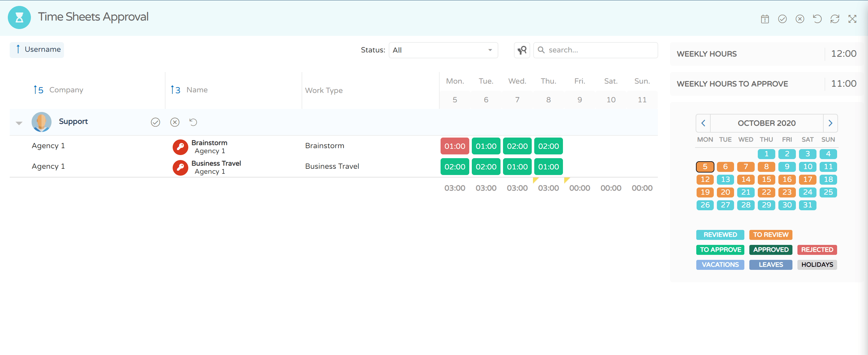Select October 12 in the calendar

pos(705,179)
